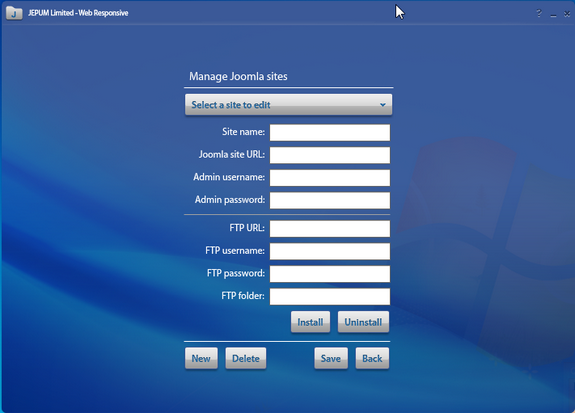Click the 'Admin password:' label
This screenshot has width=575, height=413.
[230, 200]
